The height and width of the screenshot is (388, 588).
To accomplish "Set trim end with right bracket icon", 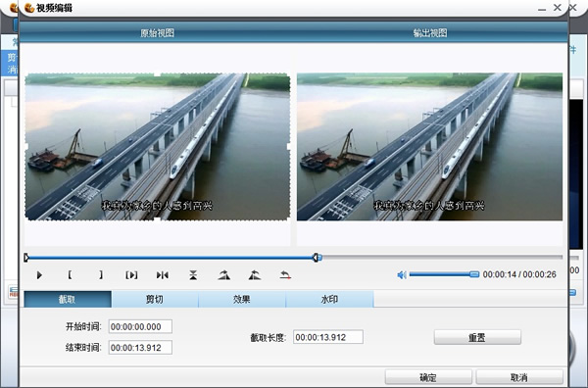I will [101, 275].
